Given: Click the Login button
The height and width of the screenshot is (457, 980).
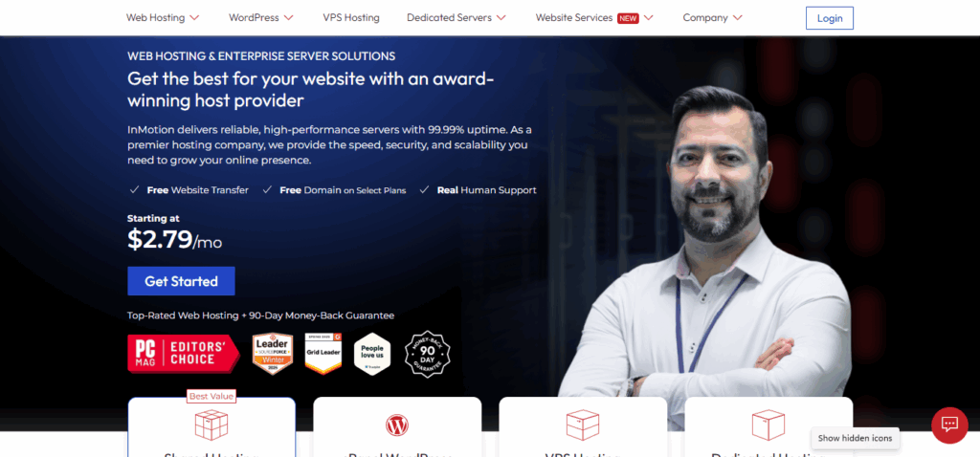Looking at the screenshot, I should click(x=830, y=18).
